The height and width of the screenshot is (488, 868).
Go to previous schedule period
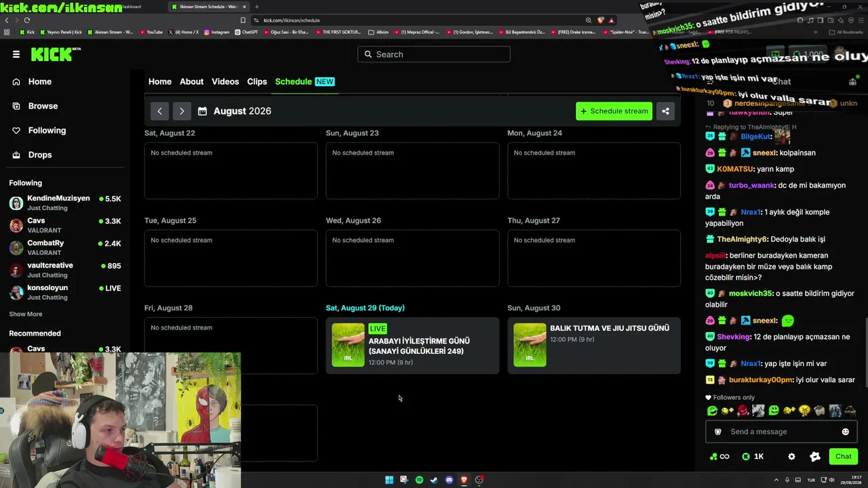159,111
